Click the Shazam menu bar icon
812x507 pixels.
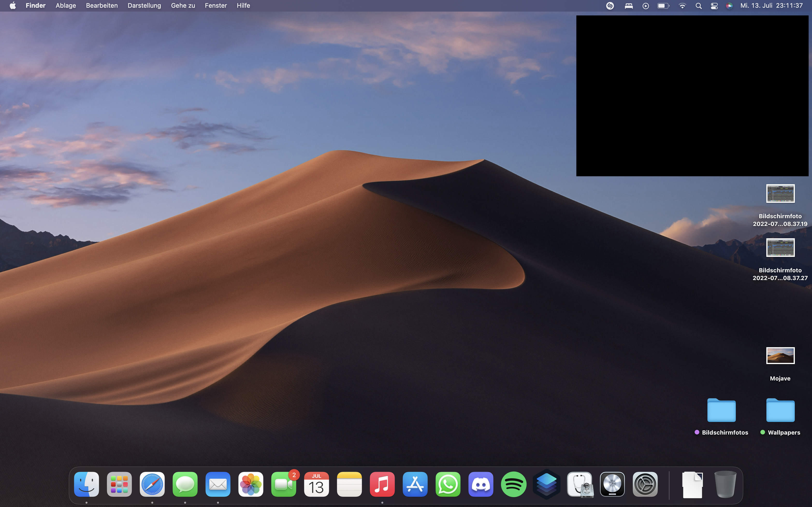[x=610, y=6]
